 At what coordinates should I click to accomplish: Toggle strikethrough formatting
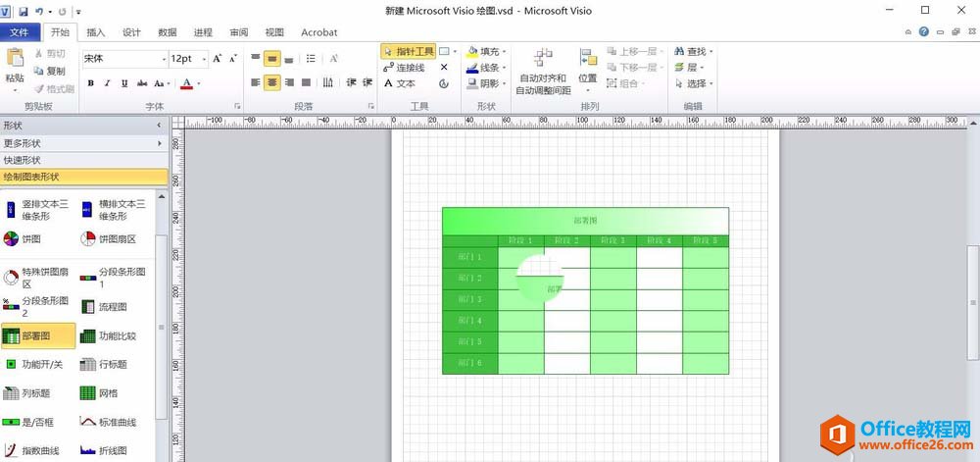142,83
